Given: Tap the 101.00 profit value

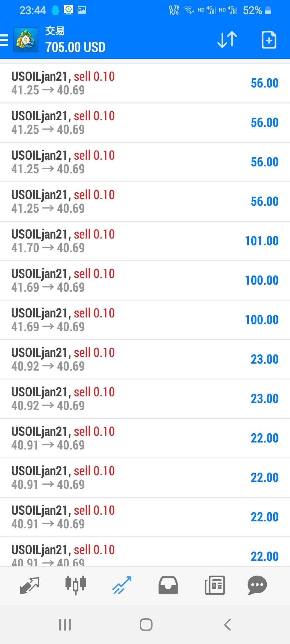Looking at the screenshot, I should click(262, 241).
